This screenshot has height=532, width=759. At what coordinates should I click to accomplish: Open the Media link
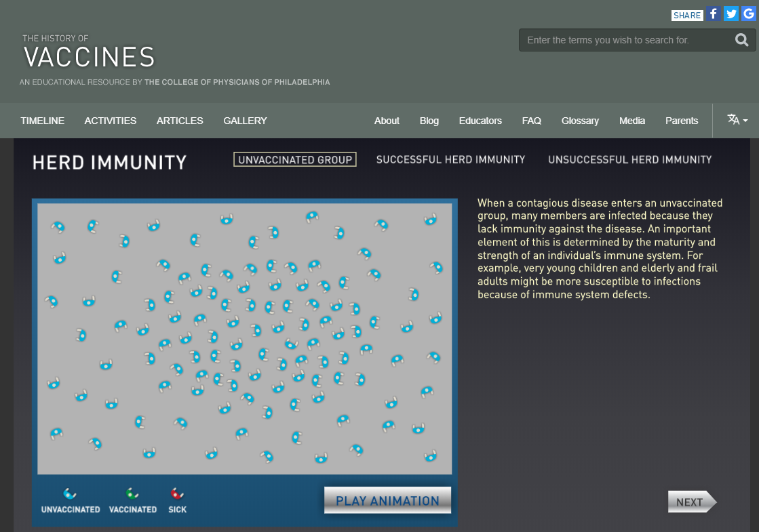tap(631, 121)
